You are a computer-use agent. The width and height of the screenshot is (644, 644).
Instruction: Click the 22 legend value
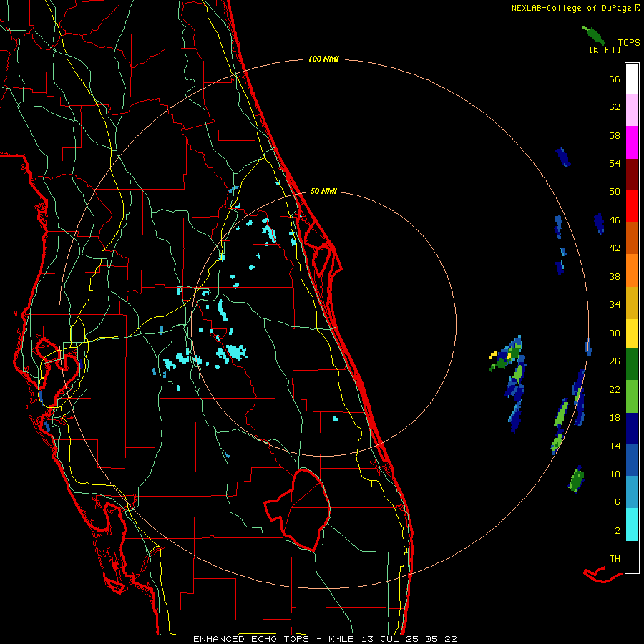[615, 390]
